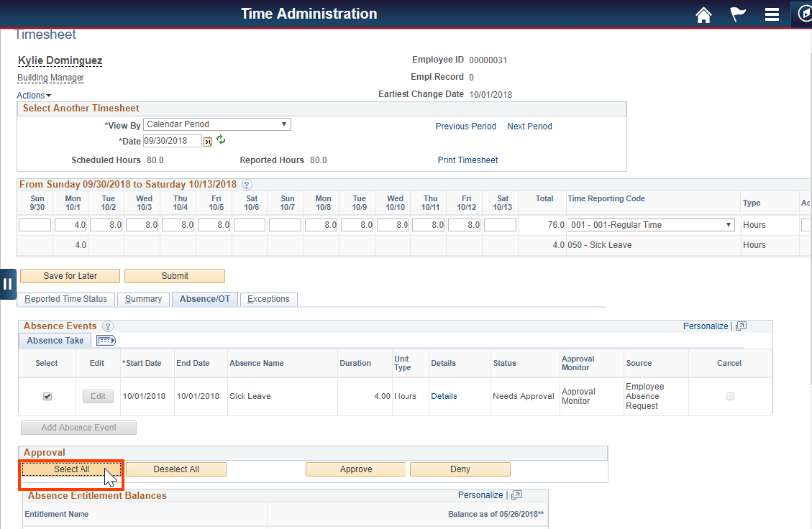Screen dimensions: 812x529
Task: Click the Home icon in the header
Action: click(x=703, y=14)
